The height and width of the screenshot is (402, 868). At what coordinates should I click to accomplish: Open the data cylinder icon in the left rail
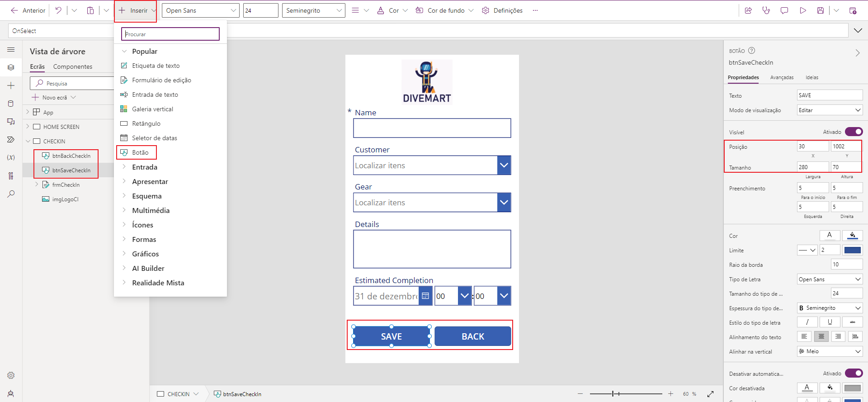11,104
